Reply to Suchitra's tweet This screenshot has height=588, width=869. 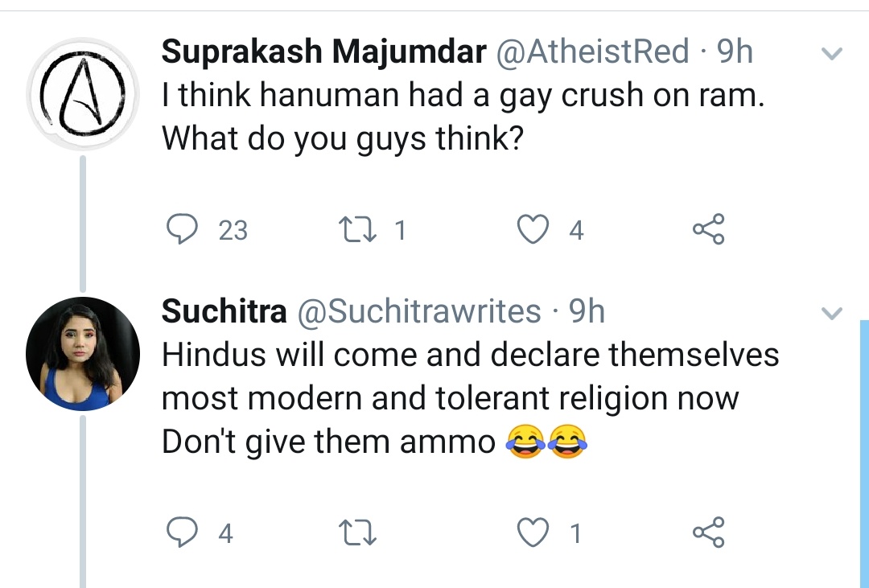(x=182, y=532)
